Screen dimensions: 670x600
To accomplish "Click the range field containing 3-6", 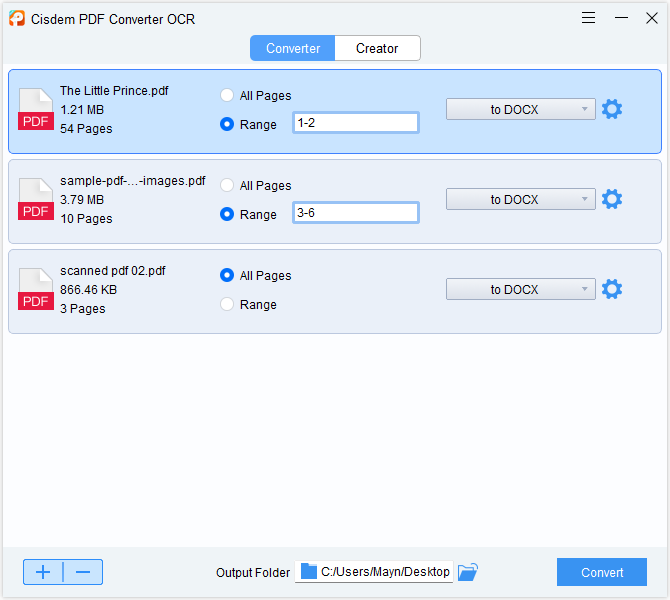I will tap(356, 213).
